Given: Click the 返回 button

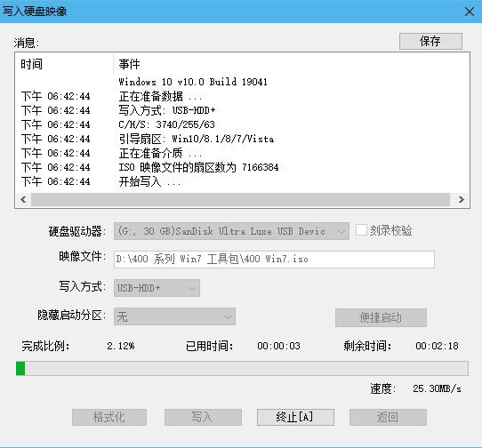Looking at the screenshot, I should (388, 417).
